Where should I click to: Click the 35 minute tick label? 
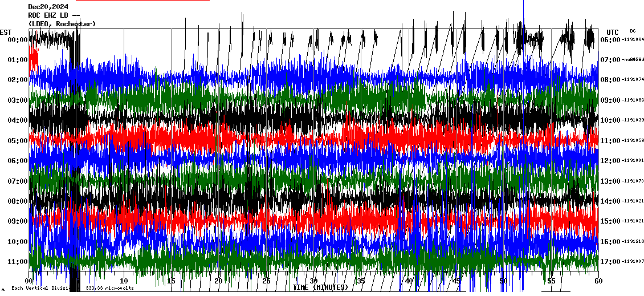(x=361, y=281)
